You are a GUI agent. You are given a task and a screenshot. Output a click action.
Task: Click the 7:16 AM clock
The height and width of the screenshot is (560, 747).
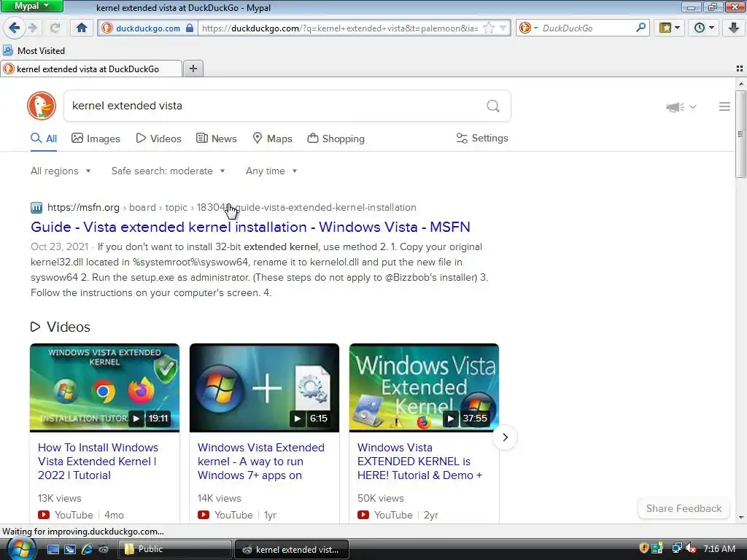click(719, 548)
